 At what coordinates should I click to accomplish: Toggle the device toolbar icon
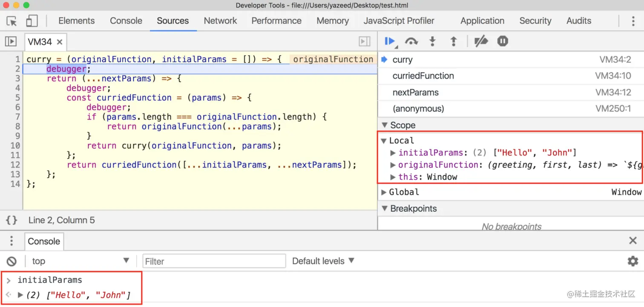click(x=32, y=21)
